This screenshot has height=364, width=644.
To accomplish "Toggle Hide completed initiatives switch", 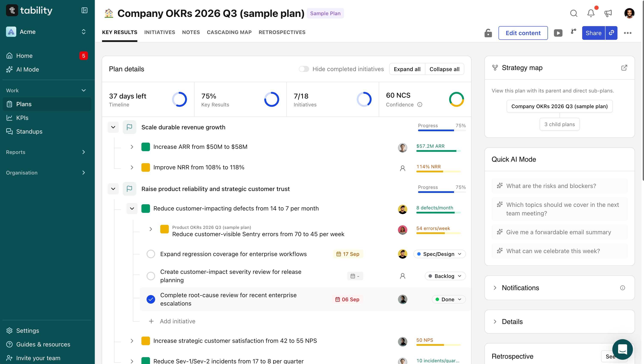I will pos(304,69).
